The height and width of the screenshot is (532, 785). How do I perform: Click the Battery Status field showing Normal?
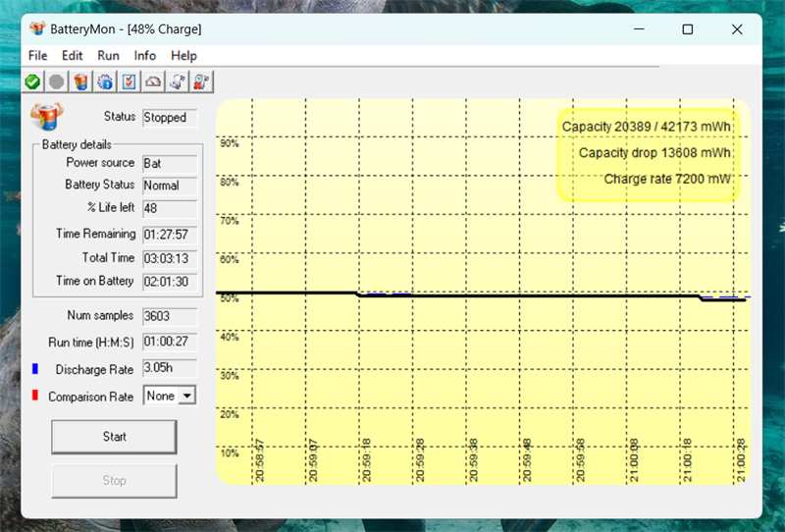[170, 186]
